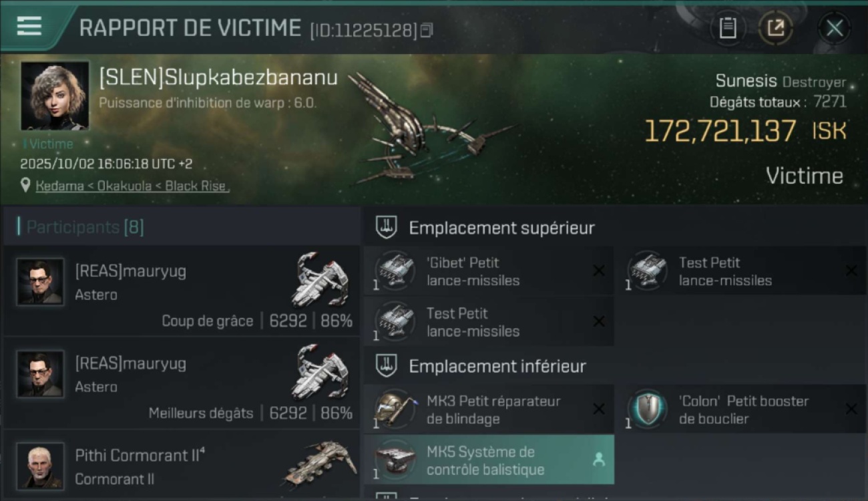
Task: Select the 'Gibet' Petit lance-missiles icon
Action: [395, 271]
